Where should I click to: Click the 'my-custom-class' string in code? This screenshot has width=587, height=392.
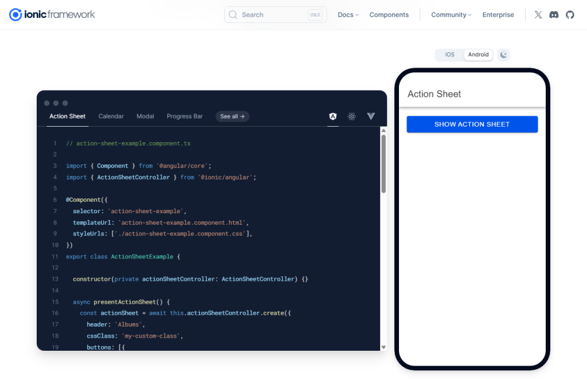pyautogui.click(x=151, y=336)
